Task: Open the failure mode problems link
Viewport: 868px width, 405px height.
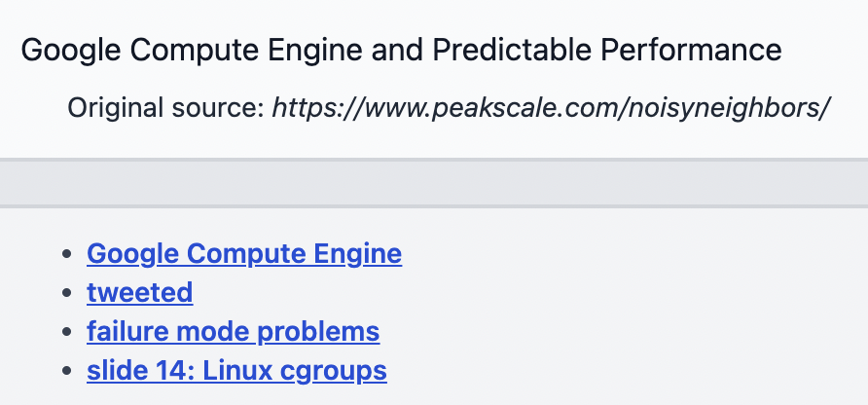Action: pyautogui.click(x=233, y=332)
